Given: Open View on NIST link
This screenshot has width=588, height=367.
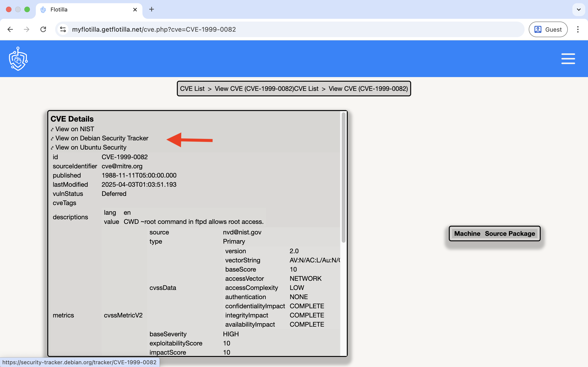Looking at the screenshot, I should pos(74,129).
